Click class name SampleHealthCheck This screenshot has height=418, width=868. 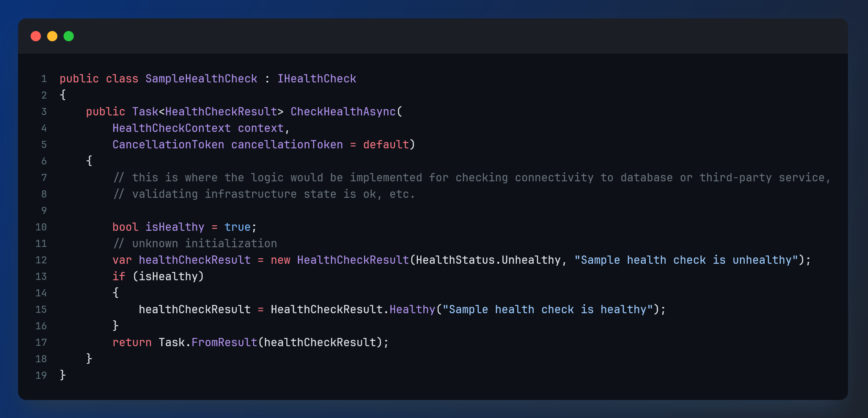click(x=201, y=79)
